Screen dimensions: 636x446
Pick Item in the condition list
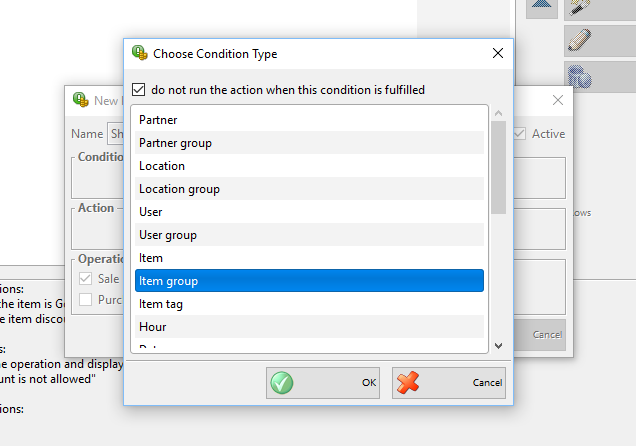click(309, 258)
